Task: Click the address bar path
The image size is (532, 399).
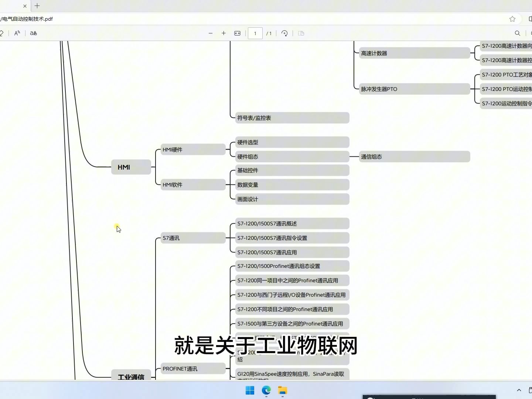Action: point(27,19)
